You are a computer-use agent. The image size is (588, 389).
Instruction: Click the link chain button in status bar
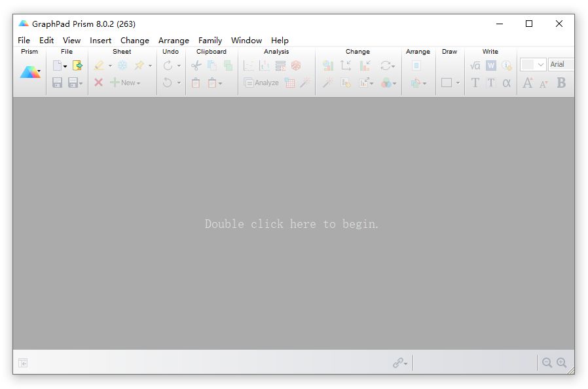click(x=399, y=363)
